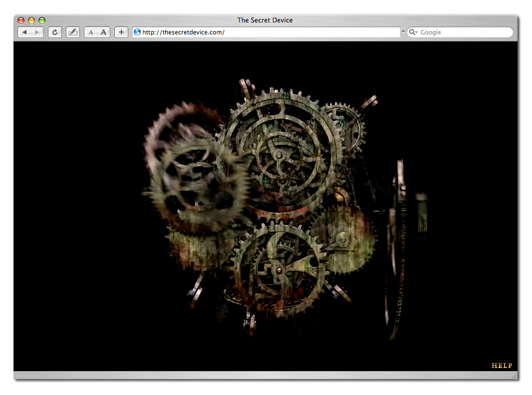Click the green zoom window button
The image size is (532, 395).
coord(42,20)
